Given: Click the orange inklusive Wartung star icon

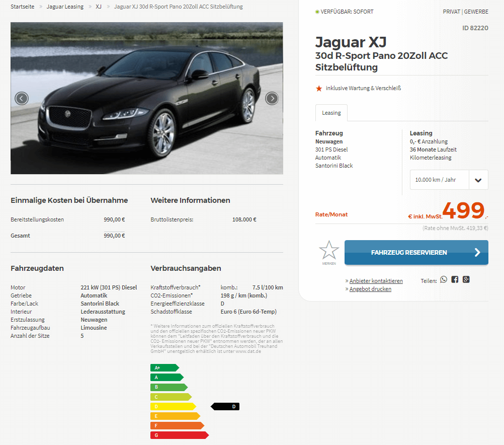Looking at the screenshot, I should point(318,88).
